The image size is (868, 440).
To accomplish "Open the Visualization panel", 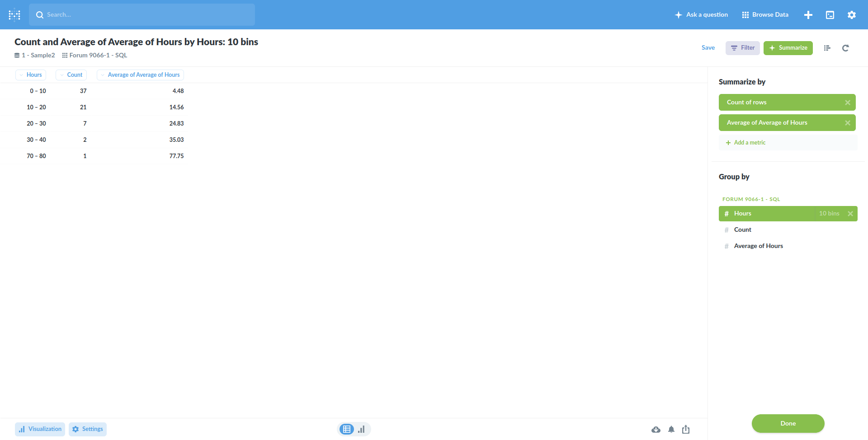I will coord(40,429).
